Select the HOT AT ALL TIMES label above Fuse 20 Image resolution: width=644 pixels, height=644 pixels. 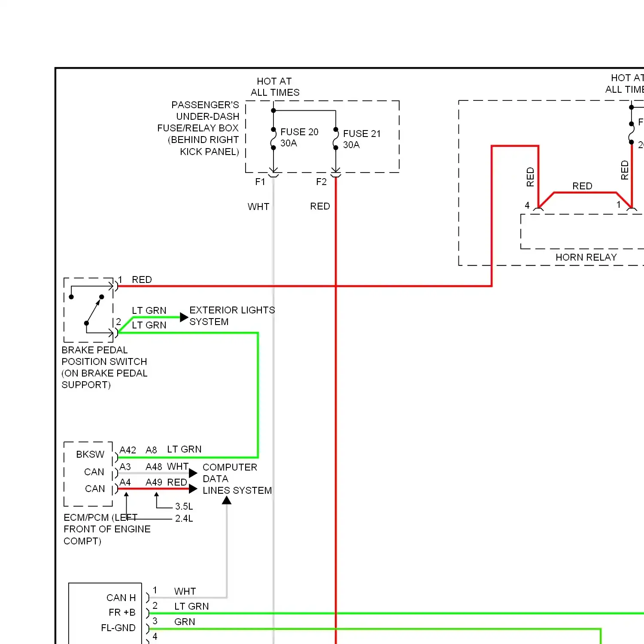coord(275,87)
